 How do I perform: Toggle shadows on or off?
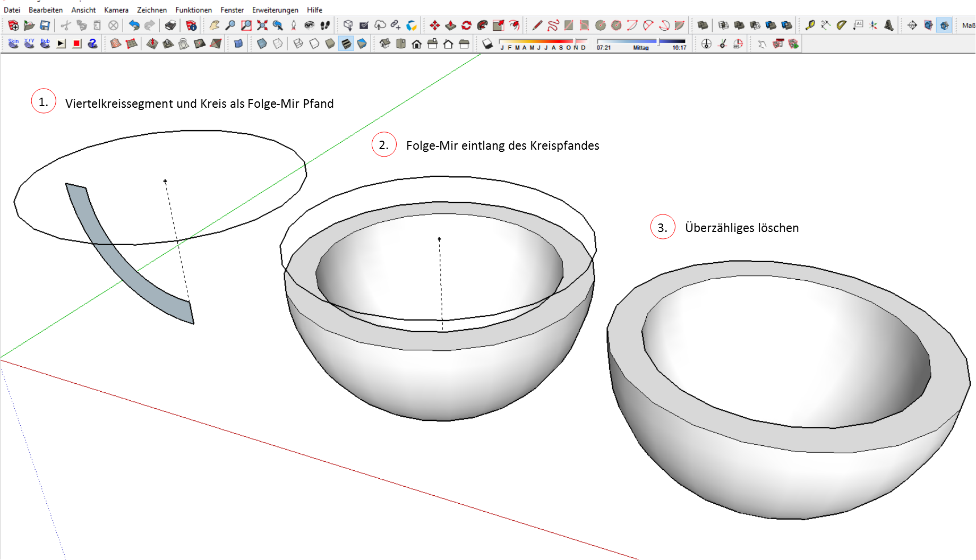[487, 44]
